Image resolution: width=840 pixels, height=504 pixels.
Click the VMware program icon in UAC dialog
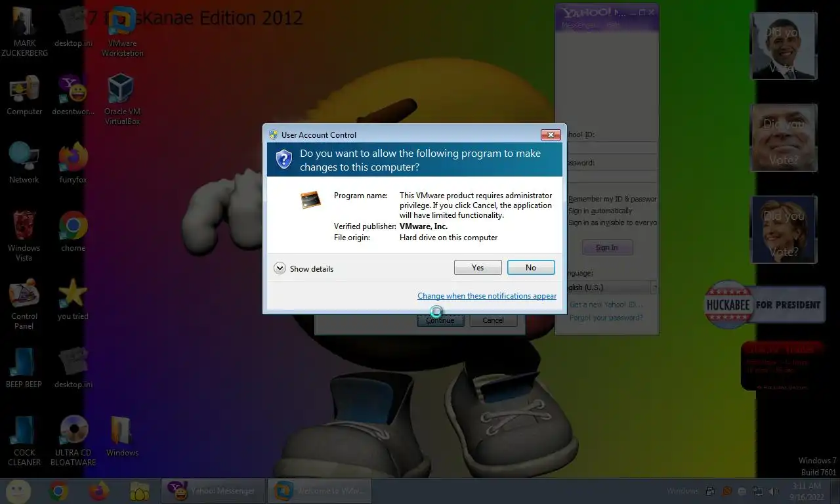tap(310, 199)
